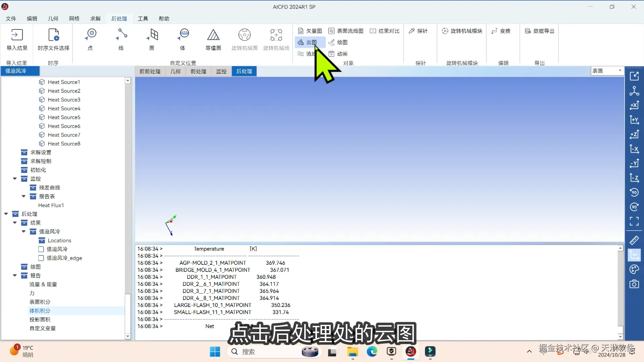Image resolution: width=644 pixels, height=362 pixels.
Task: Click the 数据导出 data export icon
Action: pyautogui.click(x=539, y=31)
